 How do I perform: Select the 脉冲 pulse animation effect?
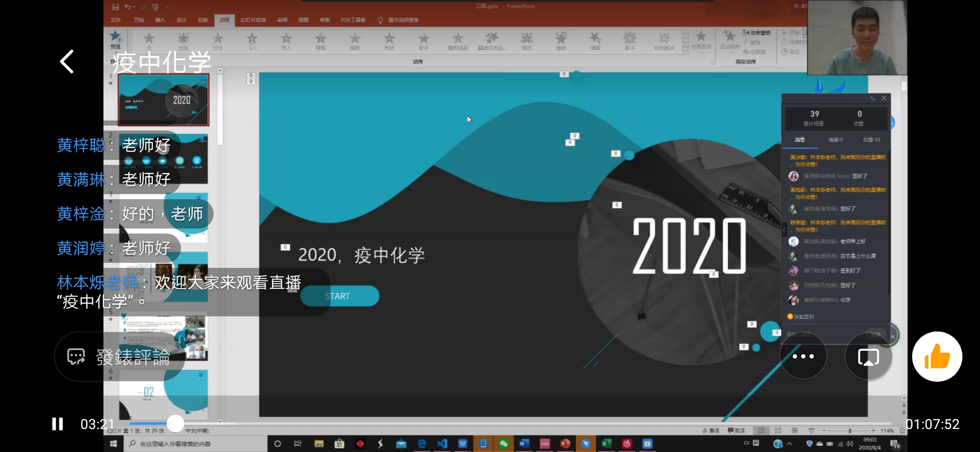[x=630, y=41]
